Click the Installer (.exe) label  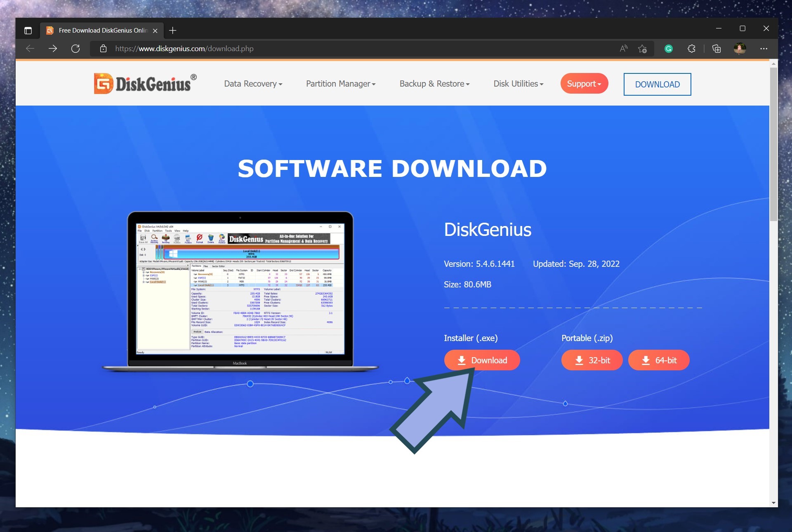point(471,338)
